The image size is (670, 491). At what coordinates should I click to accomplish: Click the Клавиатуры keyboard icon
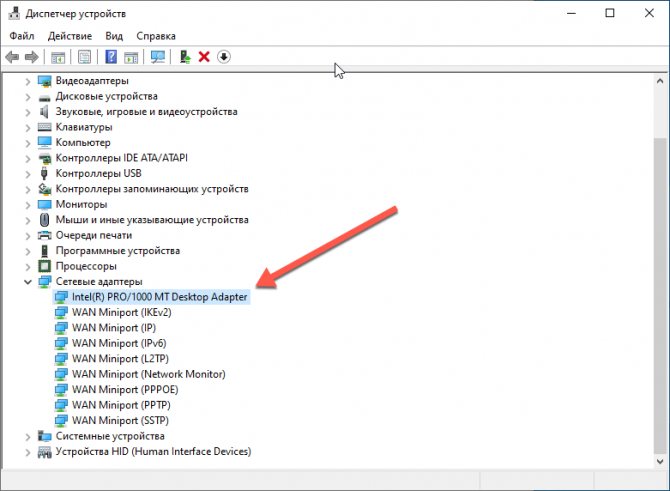coord(44,127)
